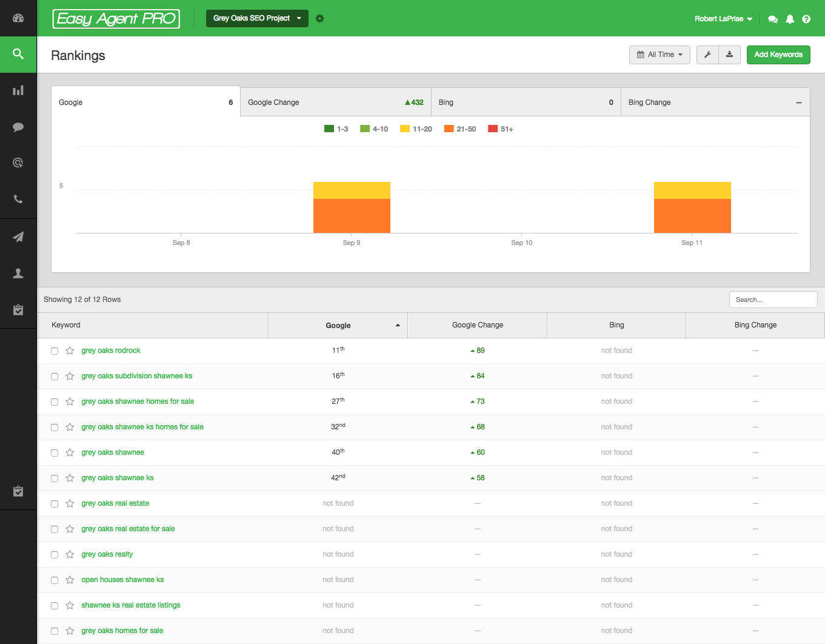The height and width of the screenshot is (644, 825).
Task: Click the download export icon
Action: [730, 55]
